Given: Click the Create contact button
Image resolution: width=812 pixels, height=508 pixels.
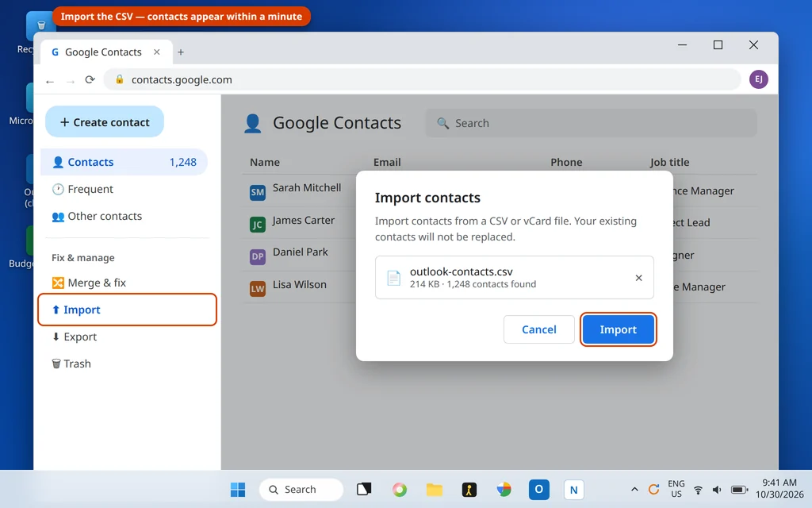Looking at the screenshot, I should (x=105, y=121).
